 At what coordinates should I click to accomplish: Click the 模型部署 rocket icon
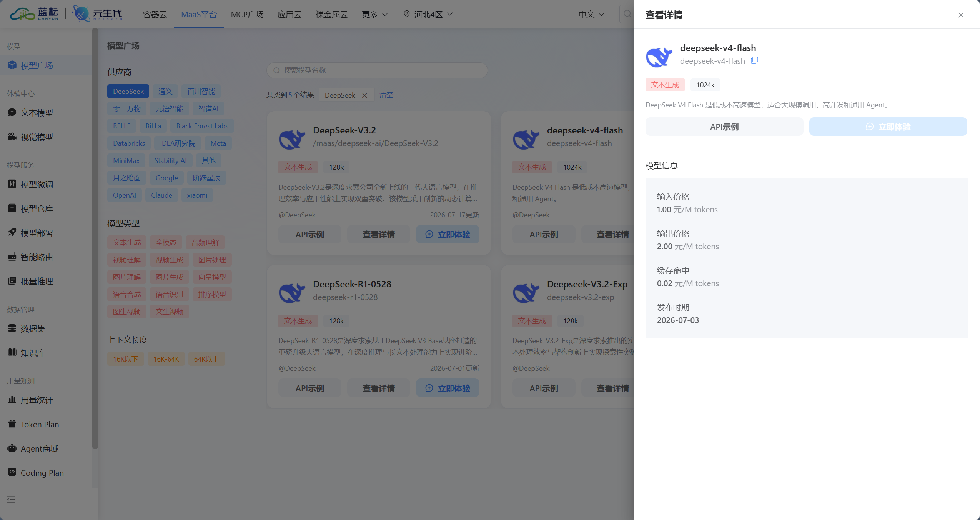point(12,232)
